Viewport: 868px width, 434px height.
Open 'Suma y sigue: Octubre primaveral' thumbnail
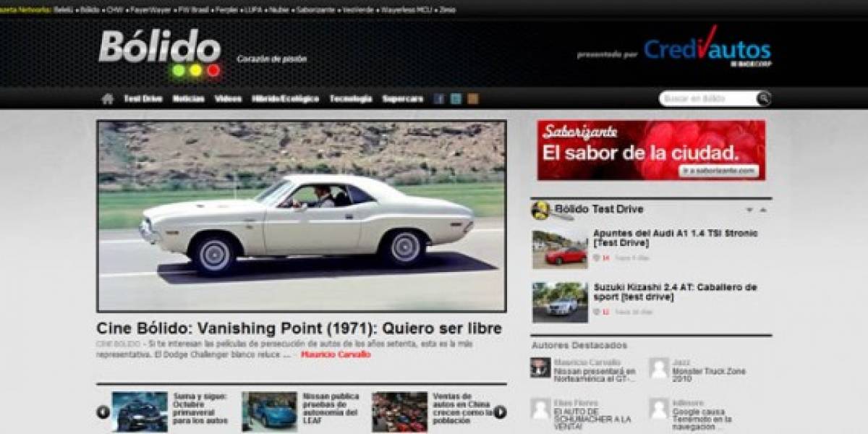point(140,412)
